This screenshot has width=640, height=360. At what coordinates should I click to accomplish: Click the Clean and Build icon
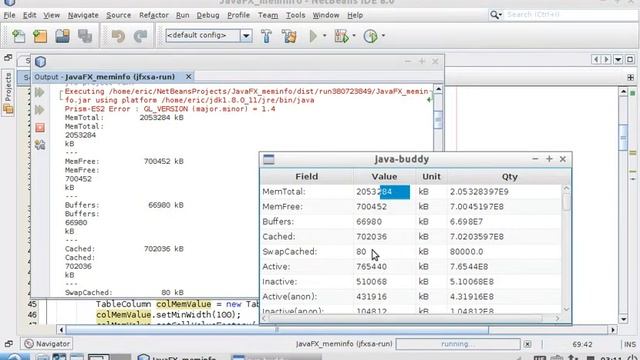coord(289,36)
